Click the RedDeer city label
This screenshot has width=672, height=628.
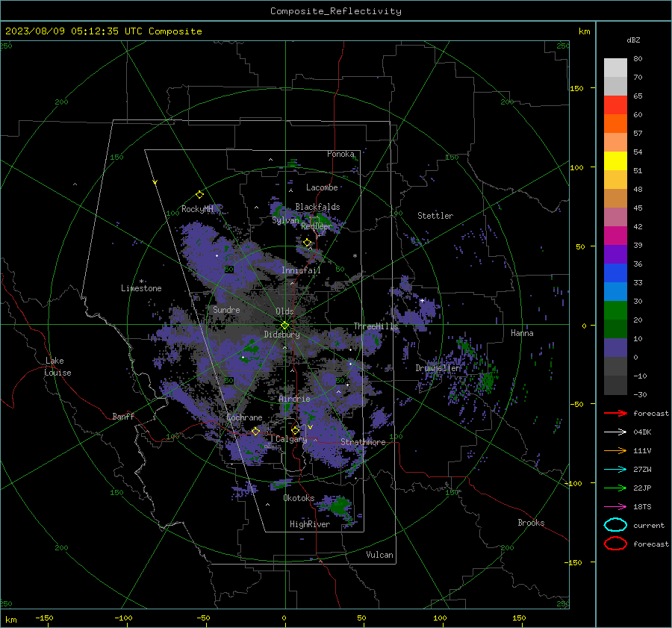coord(317,226)
